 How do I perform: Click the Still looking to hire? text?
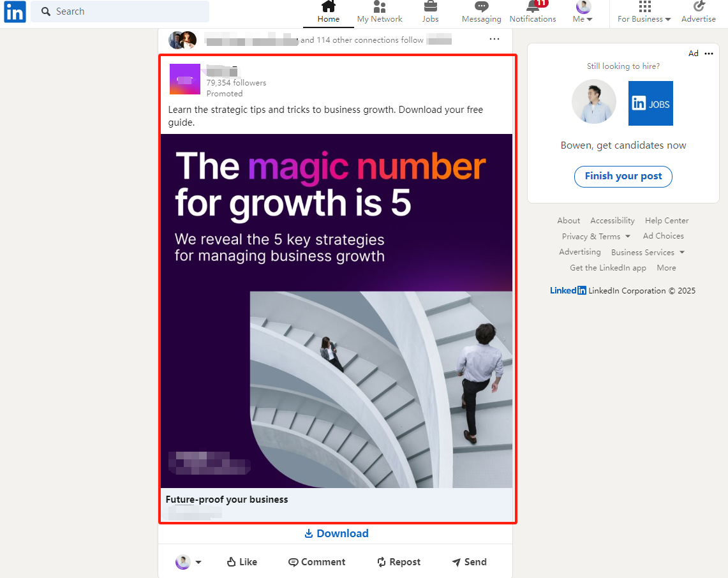(623, 66)
